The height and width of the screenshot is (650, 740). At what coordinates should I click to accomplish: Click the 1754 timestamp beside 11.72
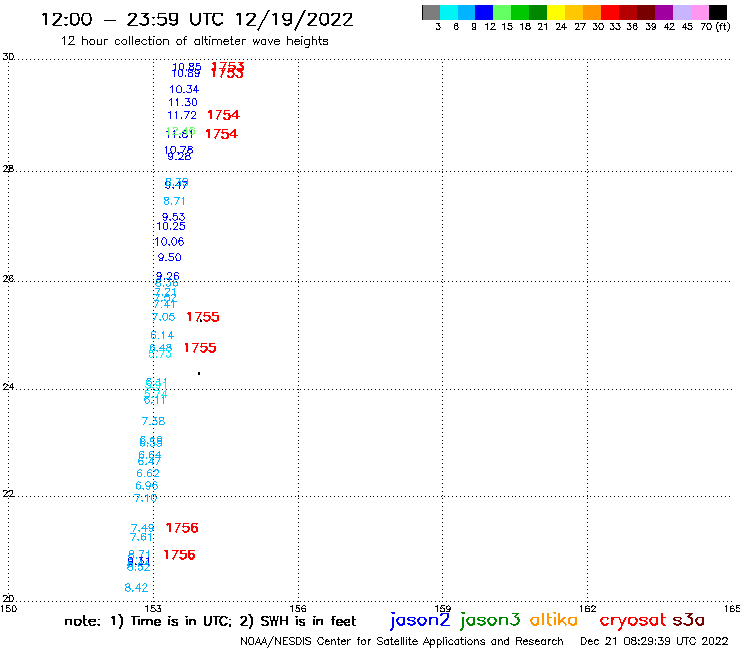pyautogui.click(x=223, y=115)
